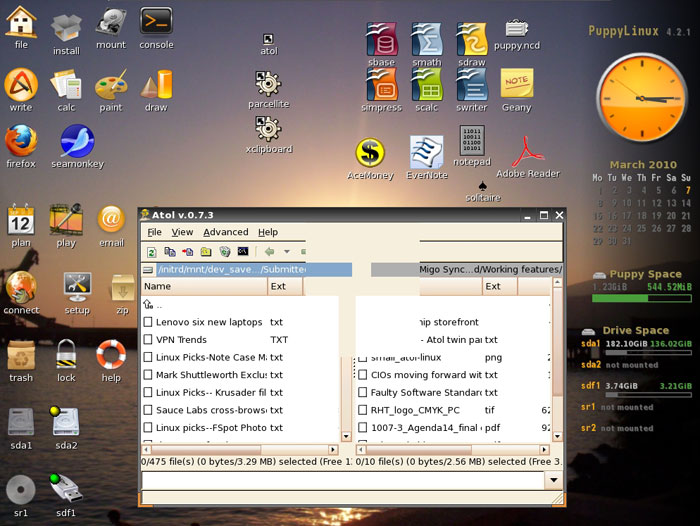Click right panel scroll up arrow

[x=557, y=282]
